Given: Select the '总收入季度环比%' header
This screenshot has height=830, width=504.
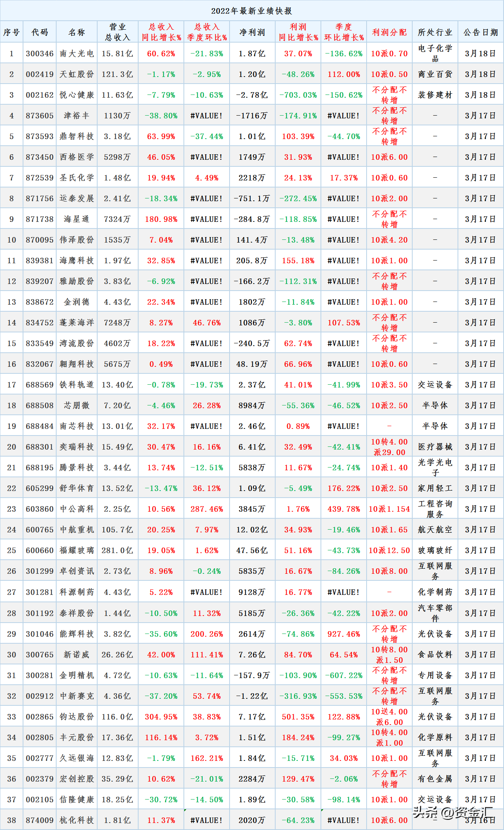Looking at the screenshot, I should (207, 32).
